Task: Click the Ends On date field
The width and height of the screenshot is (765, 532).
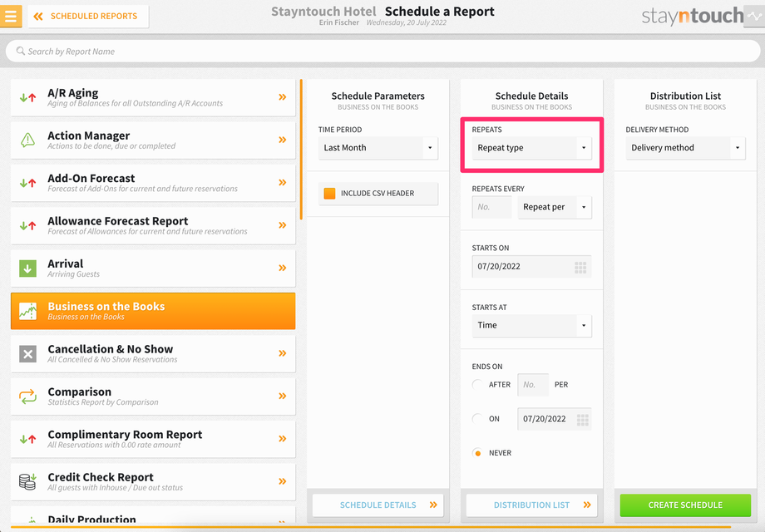Action: 555,419
